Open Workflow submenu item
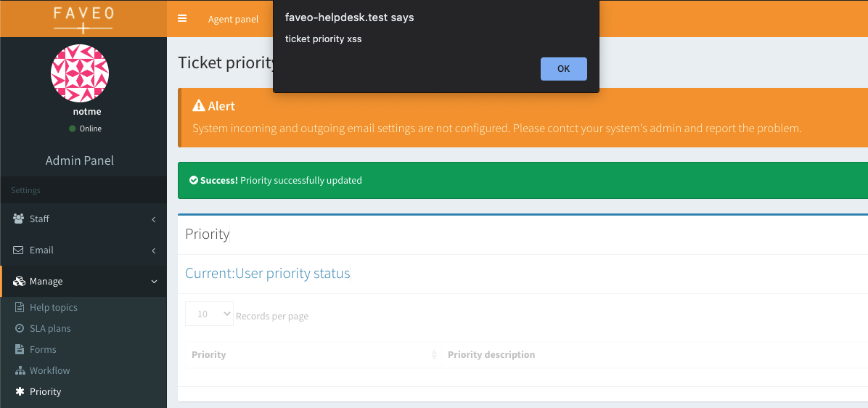Viewport: 868px width, 408px height. [x=50, y=370]
